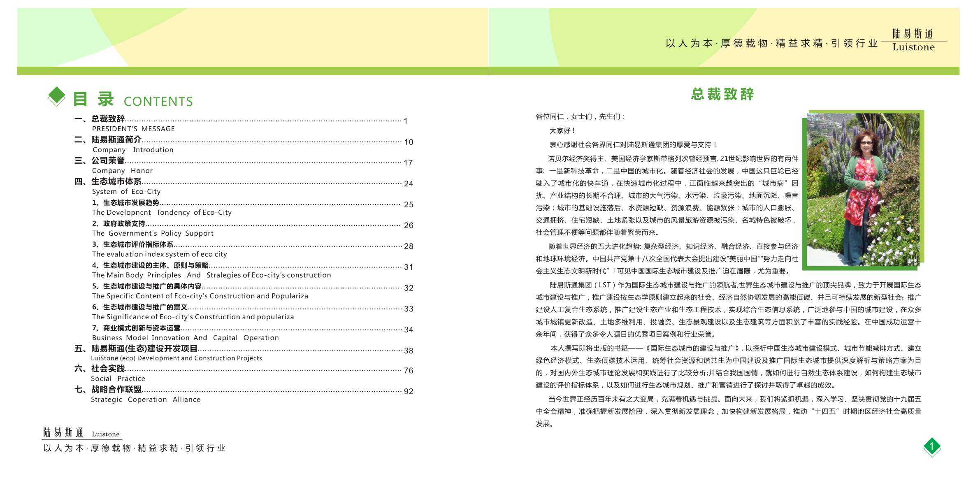Click page number 38 in the contents
Screen dimensions: 980x490
point(409,351)
